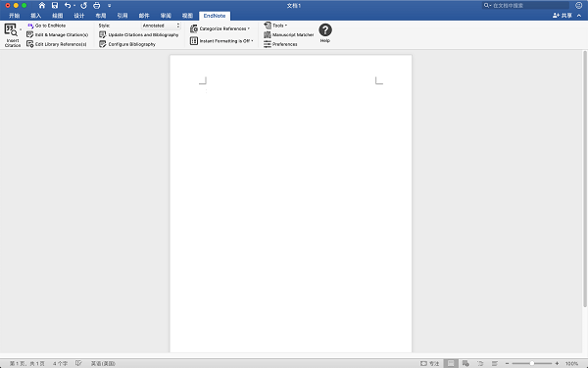Launch Manuscript Matcher
588x368 pixels.
[x=288, y=34]
